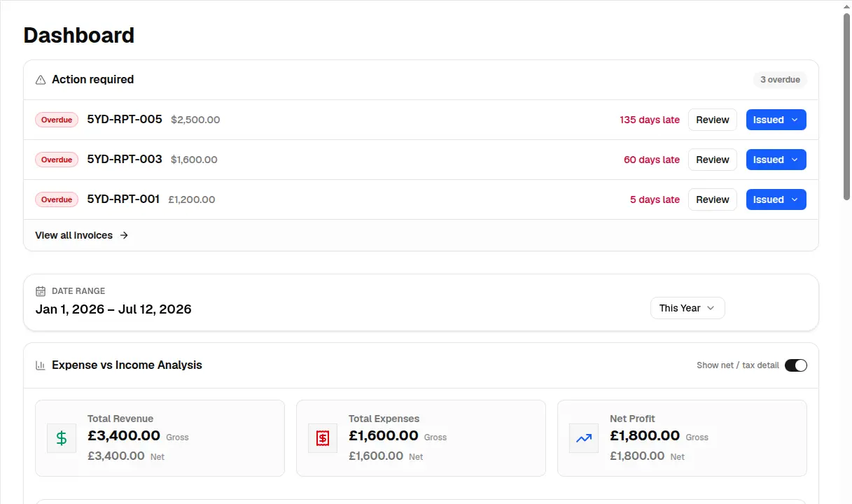
Task: Click the Net Profit gross value £1,800.00
Action: pyautogui.click(x=645, y=435)
